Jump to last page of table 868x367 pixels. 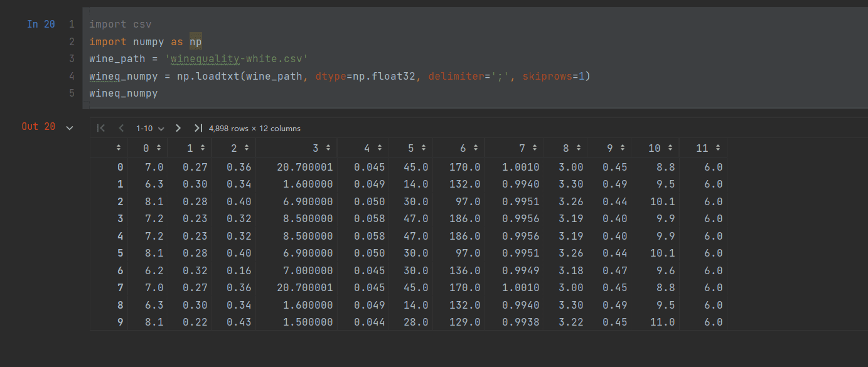(198, 128)
